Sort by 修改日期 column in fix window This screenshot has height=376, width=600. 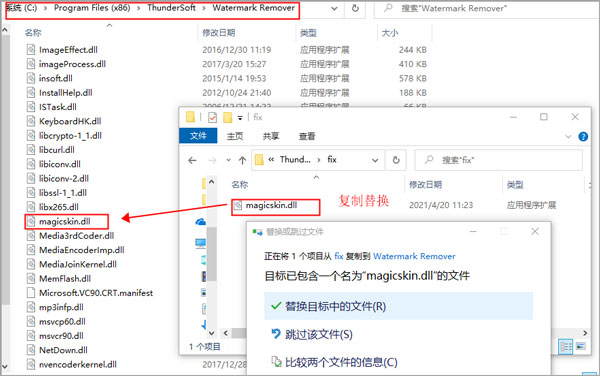[426, 185]
